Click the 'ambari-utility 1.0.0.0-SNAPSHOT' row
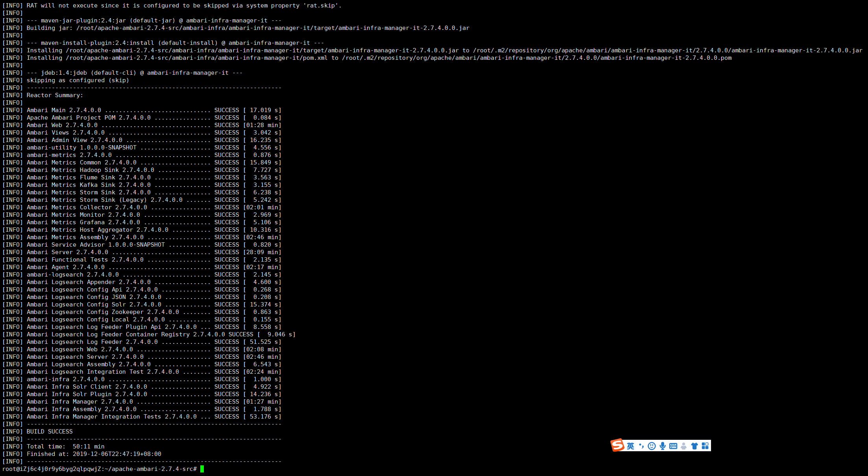 142,148
